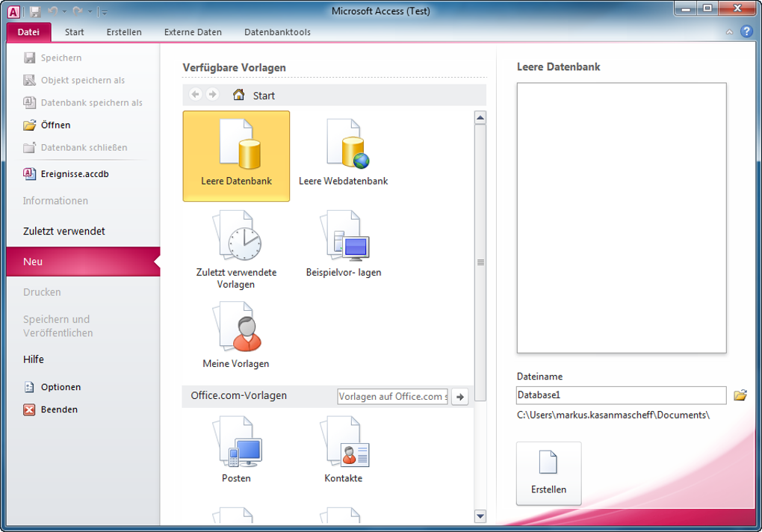Open the Customize Quick Access Toolbar dropdown
This screenshot has height=532, width=762.
pos(105,12)
